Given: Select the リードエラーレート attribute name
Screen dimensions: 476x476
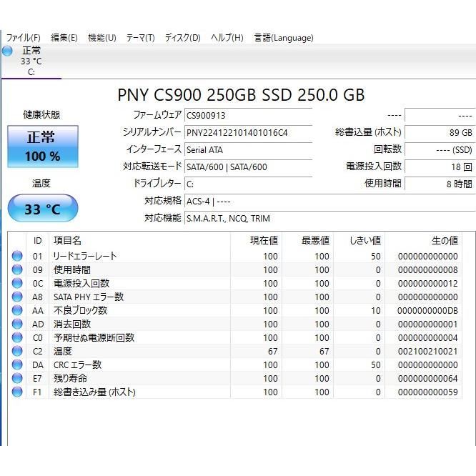Looking at the screenshot, I should click(x=85, y=256).
